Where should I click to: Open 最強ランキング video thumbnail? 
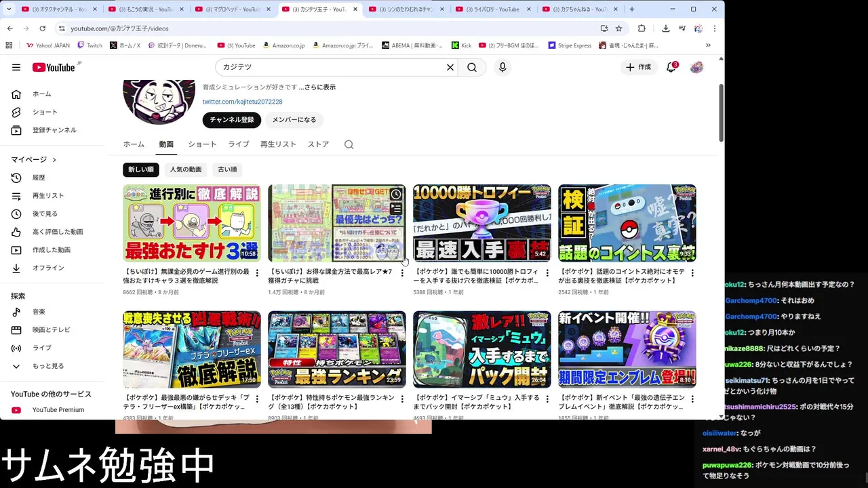(x=336, y=350)
